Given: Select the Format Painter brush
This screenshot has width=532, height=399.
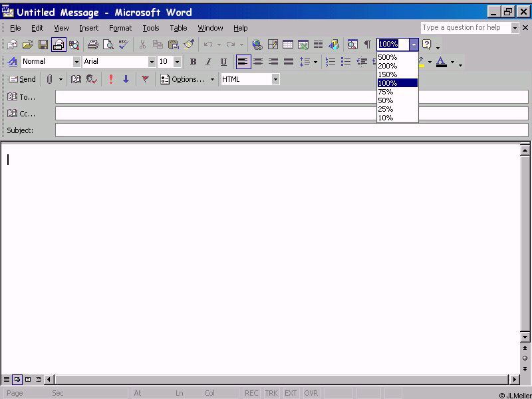Looking at the screenshot, I should [189, 45].
